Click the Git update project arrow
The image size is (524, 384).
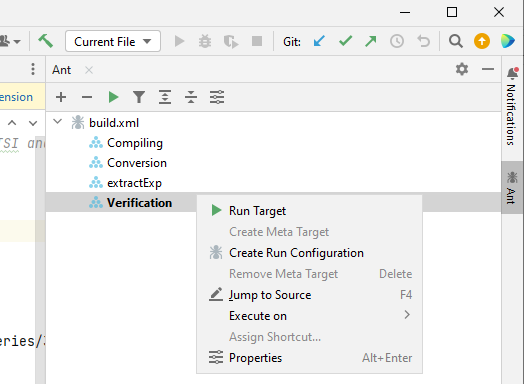click(319, 41)
